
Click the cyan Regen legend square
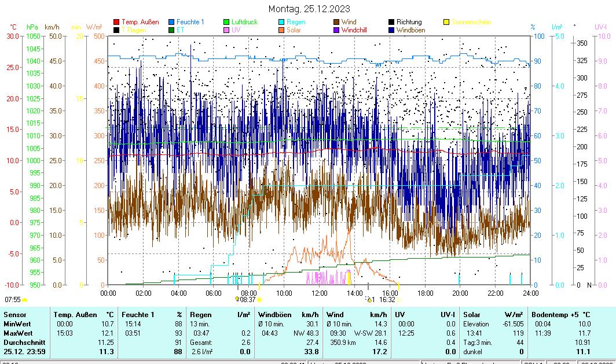coord(282,22)
